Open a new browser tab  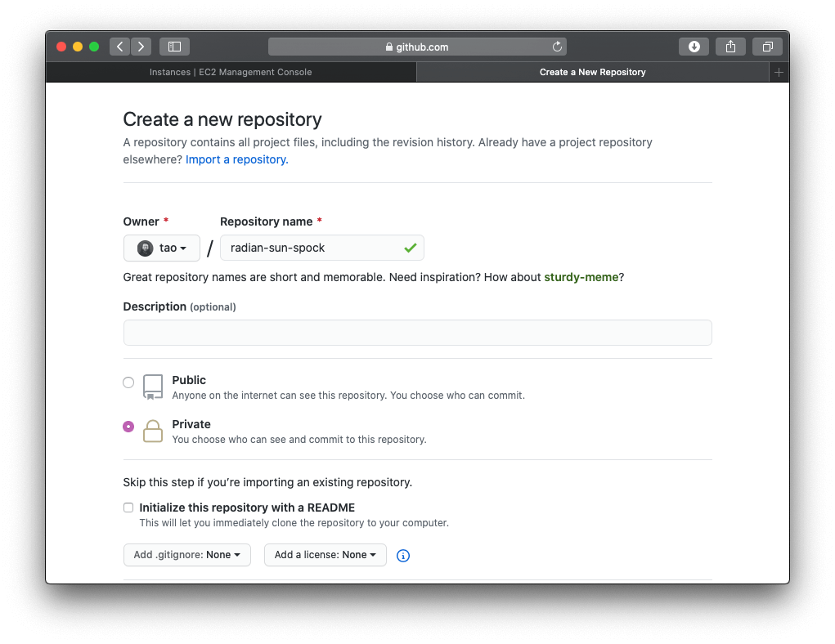(x=779, y=72)
